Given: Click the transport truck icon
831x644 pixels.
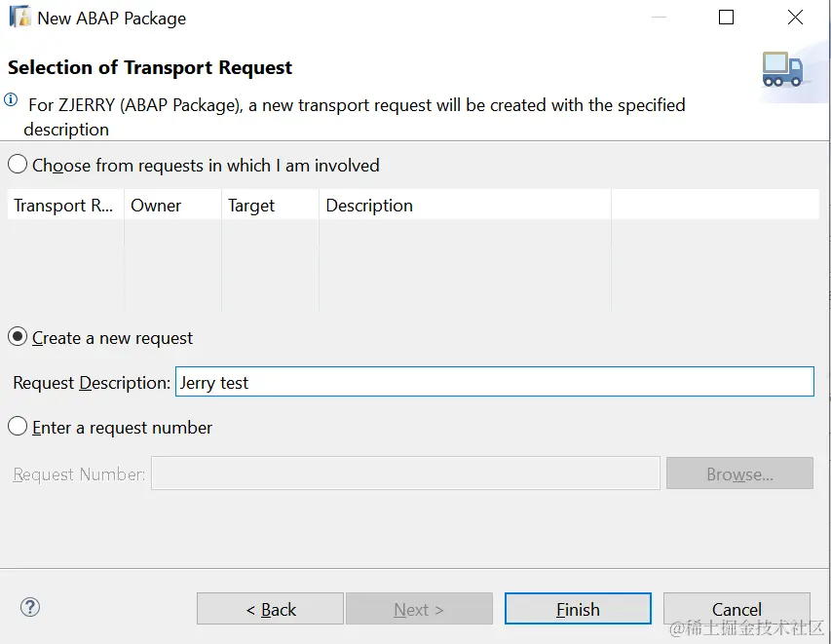Looking at the screenshot, I should pos(782,70).
